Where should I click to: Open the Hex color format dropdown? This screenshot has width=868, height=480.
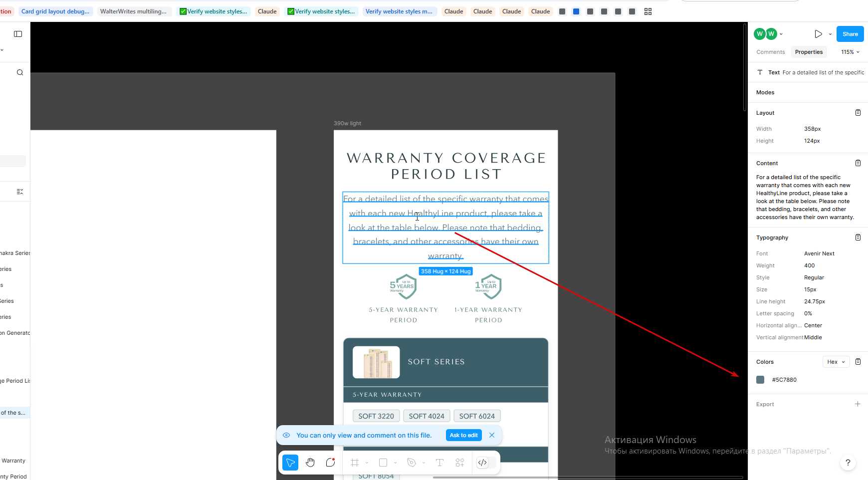pyautogui.click(x=836, y=362)
